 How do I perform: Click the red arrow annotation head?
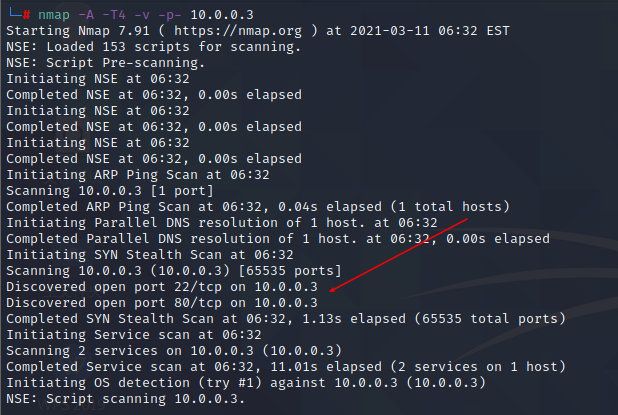tap(332, 290)
